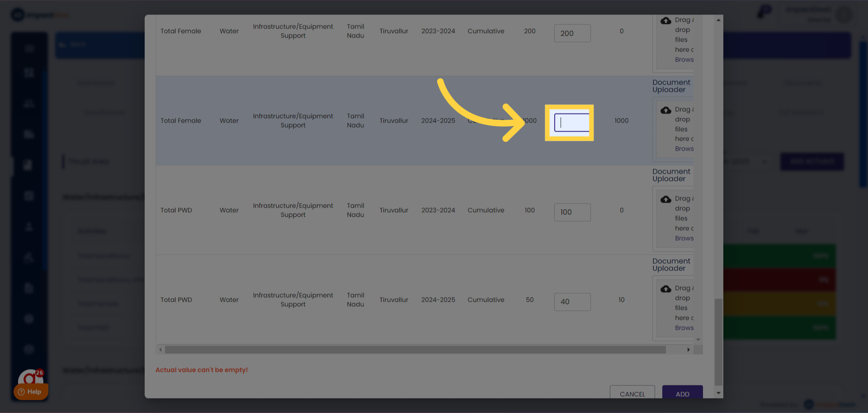The height and width of the screenshot is (413, 868).
Task: Click the CANCEL button
Action: (632, 394)
